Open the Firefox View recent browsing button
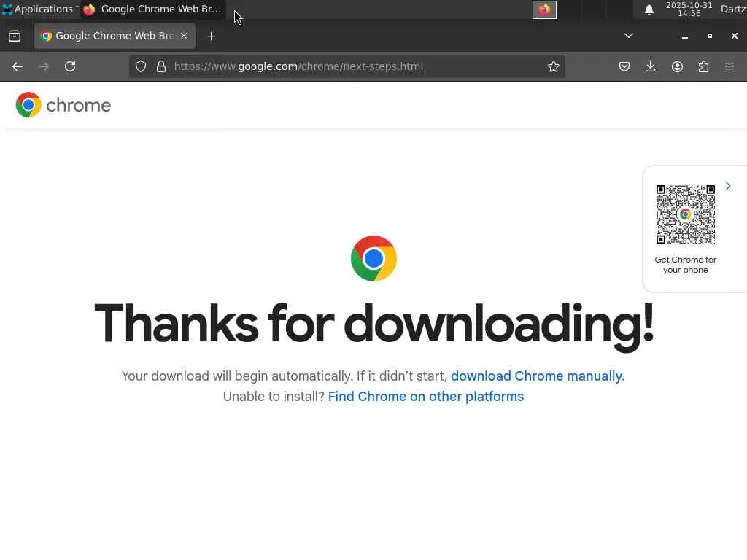Screen dimensions: 747x560 click(15, 36)
